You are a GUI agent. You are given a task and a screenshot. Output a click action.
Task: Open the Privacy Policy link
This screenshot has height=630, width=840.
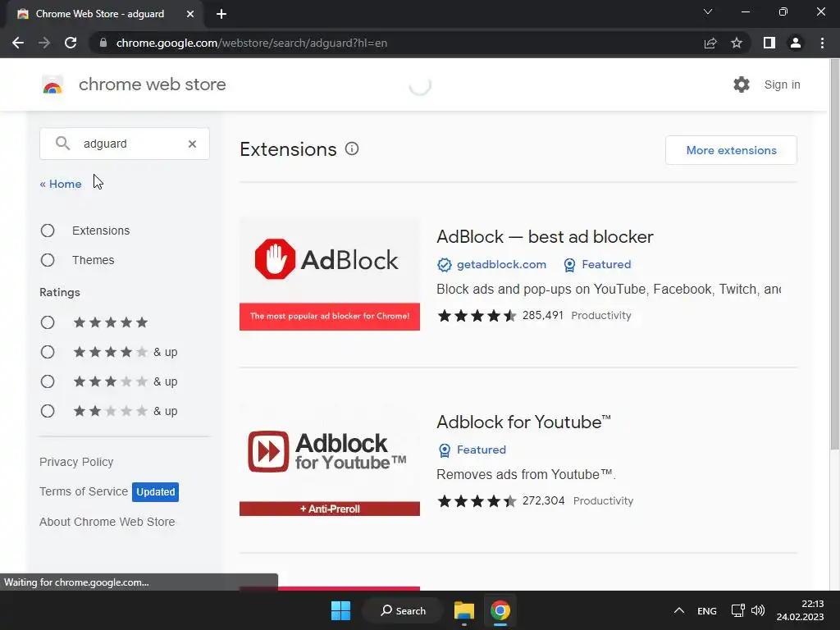click(76, 462)
